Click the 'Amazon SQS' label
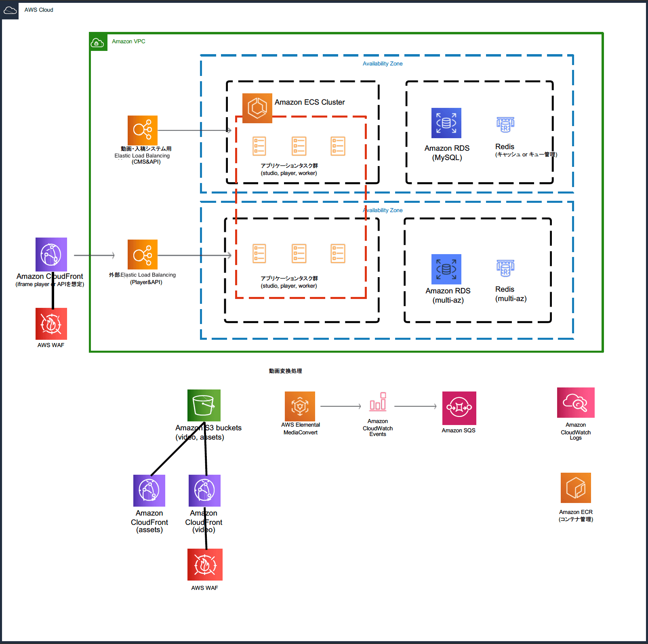Image resolution: width=648 pixels, height=644 pixels. [459, 430]
